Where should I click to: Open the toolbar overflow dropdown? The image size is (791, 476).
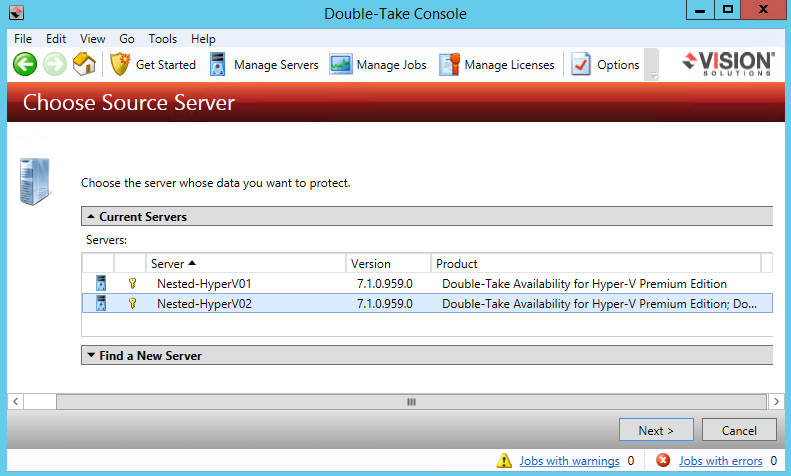[x=652, y=65]
